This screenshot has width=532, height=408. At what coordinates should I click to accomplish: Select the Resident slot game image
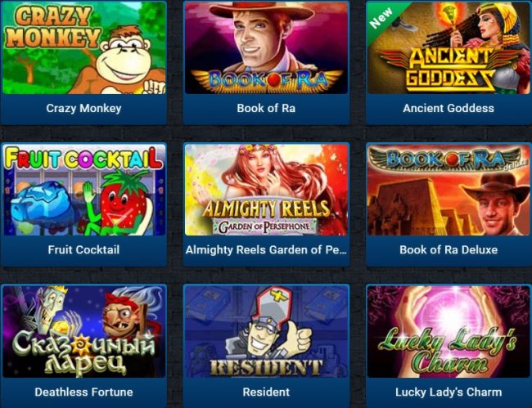(266, 332)
